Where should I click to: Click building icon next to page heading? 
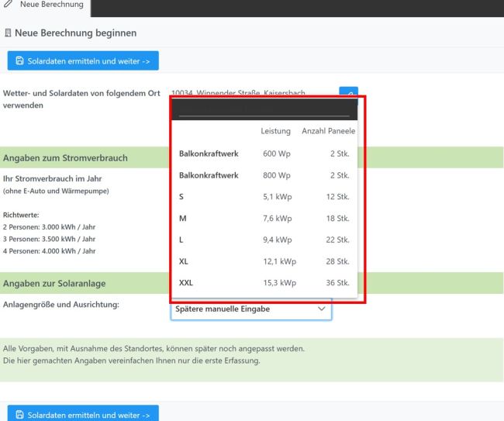coord(8,33)
